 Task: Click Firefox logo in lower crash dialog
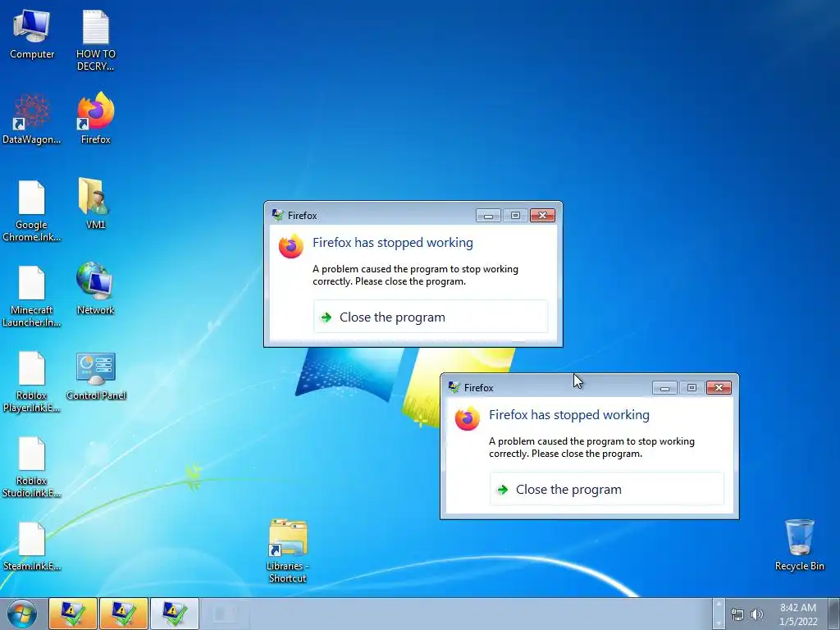(x=467, y=418)
